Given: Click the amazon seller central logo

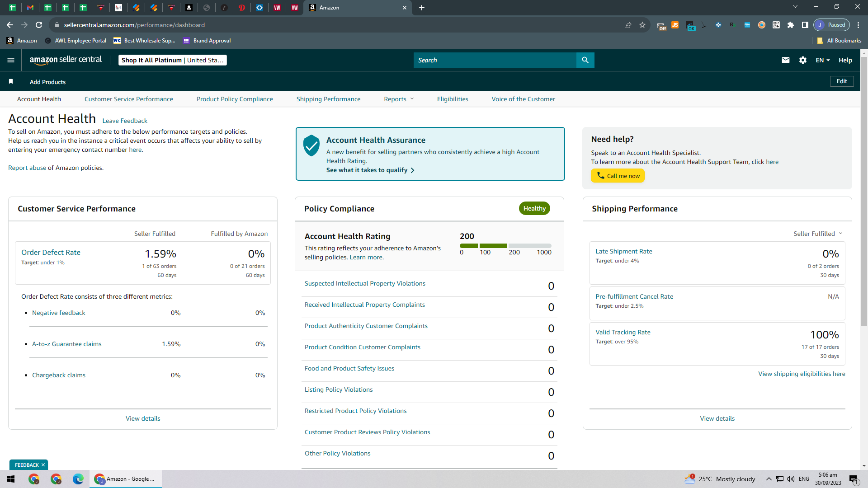Looking at the screenshot, I should click(x=66, y=60).
